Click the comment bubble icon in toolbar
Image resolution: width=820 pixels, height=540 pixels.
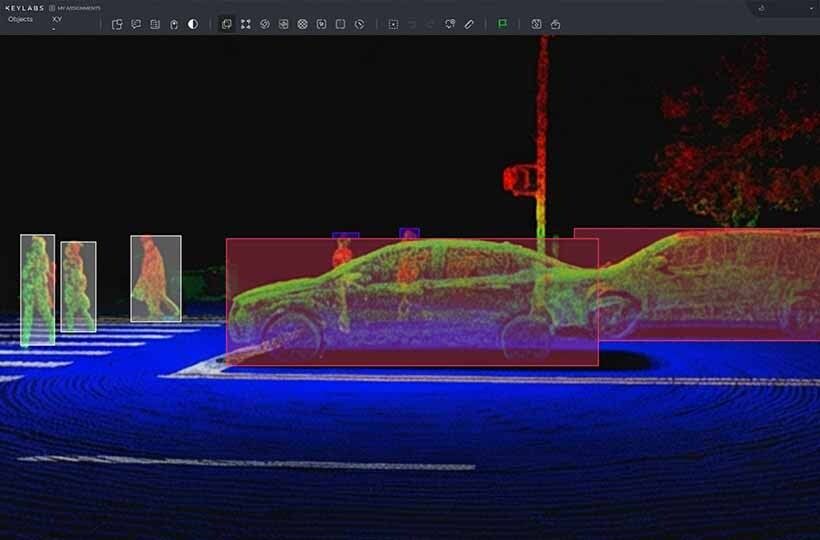tap(136, 24)
